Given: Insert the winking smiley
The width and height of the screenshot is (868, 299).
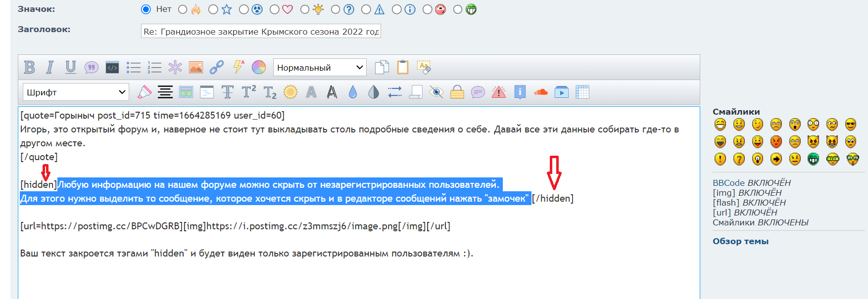Looking at the screenshot, I should [758, 125].
